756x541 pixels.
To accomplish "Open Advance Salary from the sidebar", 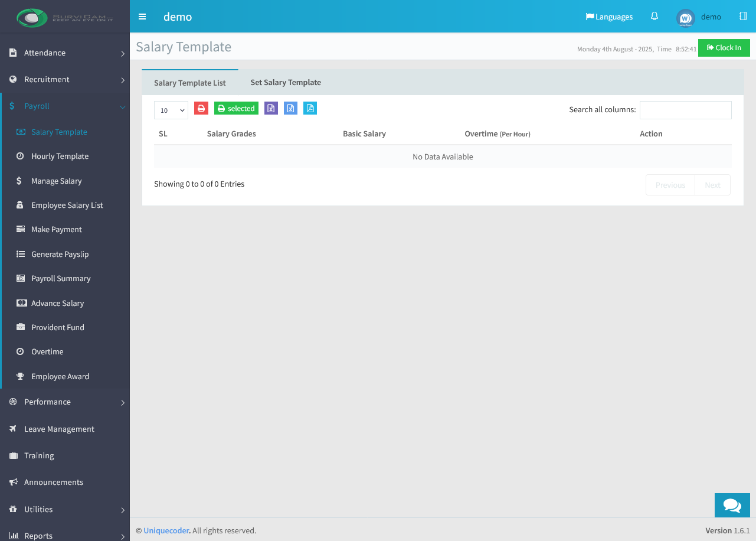I will coord(65,304).
